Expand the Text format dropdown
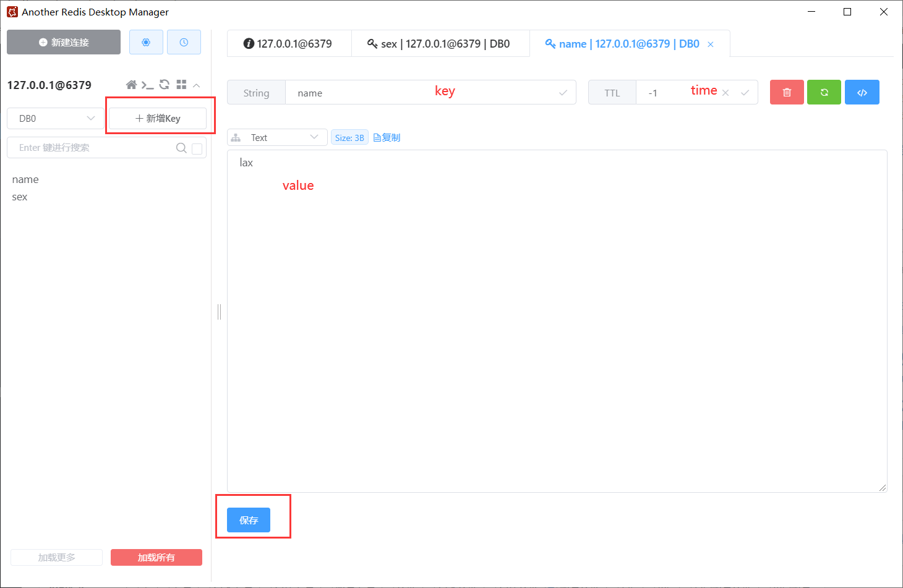 tap(277, 137)
